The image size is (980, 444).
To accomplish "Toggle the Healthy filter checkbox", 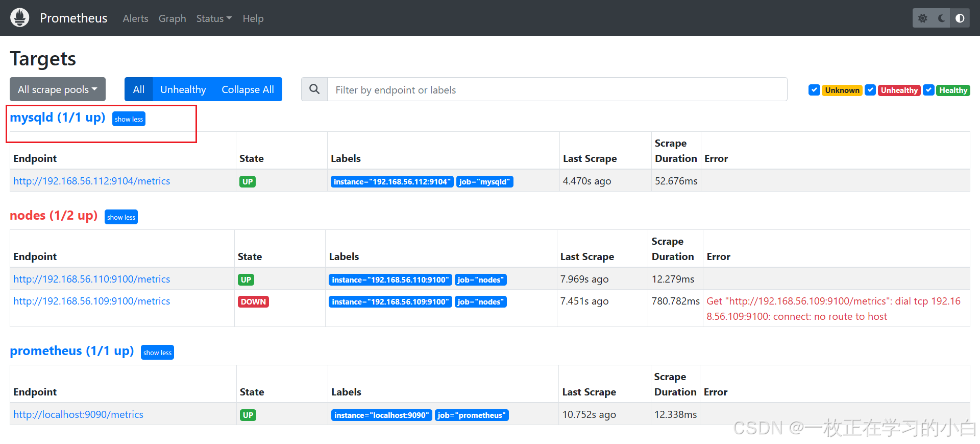I will pyautogui.click(x=929, y=90).
